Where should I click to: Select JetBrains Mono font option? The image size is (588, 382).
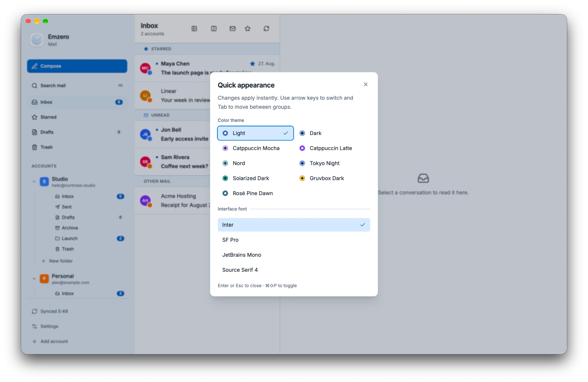[294, 255]
